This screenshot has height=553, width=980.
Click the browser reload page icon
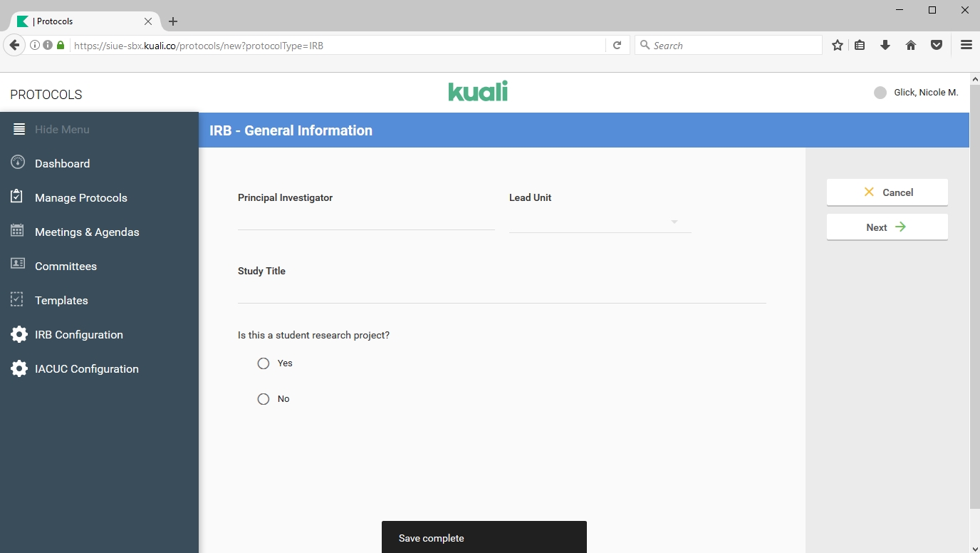(617, 45)
